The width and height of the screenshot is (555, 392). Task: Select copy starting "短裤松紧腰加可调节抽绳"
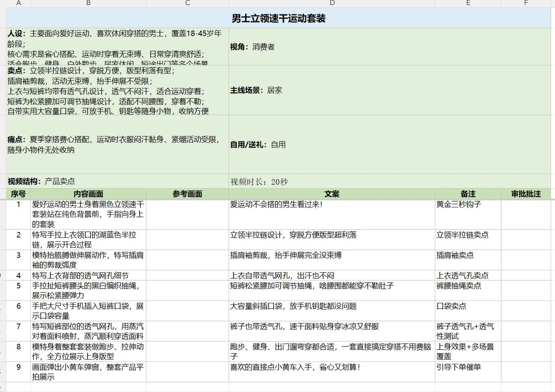click(x=312, y=286)
